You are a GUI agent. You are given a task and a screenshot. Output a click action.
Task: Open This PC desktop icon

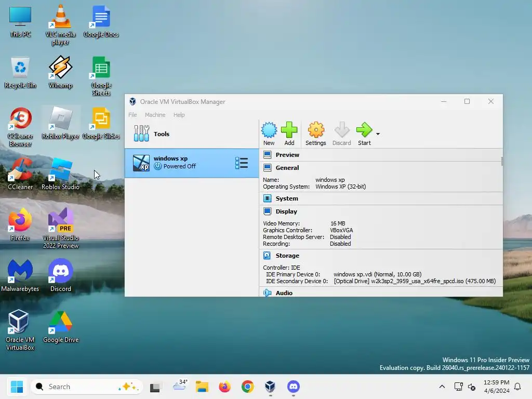click(20, 21)
